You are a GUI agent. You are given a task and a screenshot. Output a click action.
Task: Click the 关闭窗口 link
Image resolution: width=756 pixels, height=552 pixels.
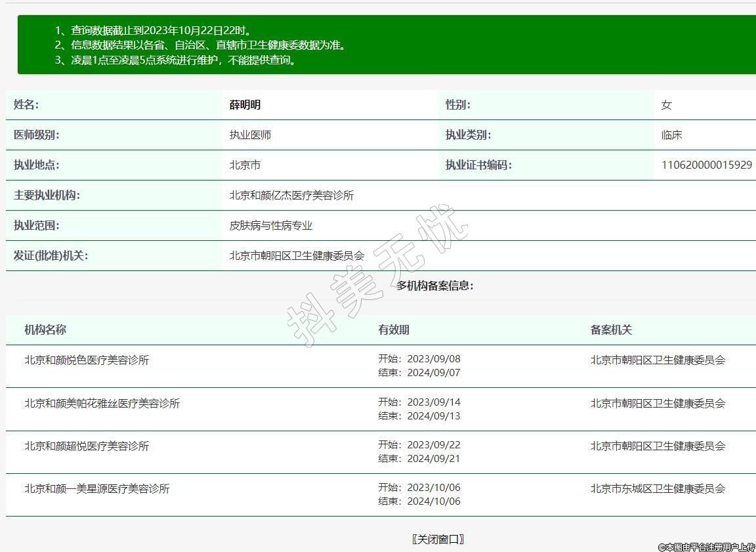438,540
